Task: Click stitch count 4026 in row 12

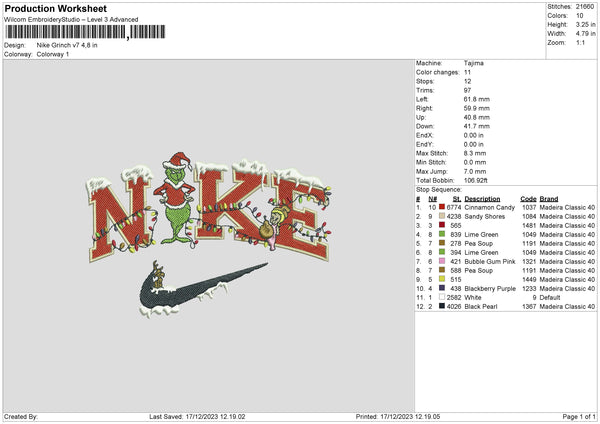Action: tap(454, 307)
